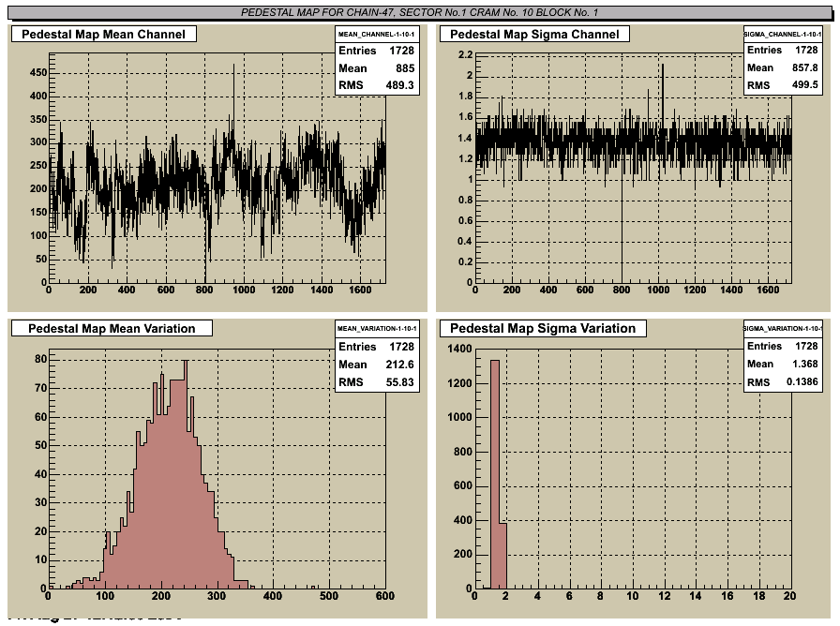Click the Entries 1728 row in Sigma Variation stats
The height and width of the screenshot is (626, 840).
click(x=783, y=346)
